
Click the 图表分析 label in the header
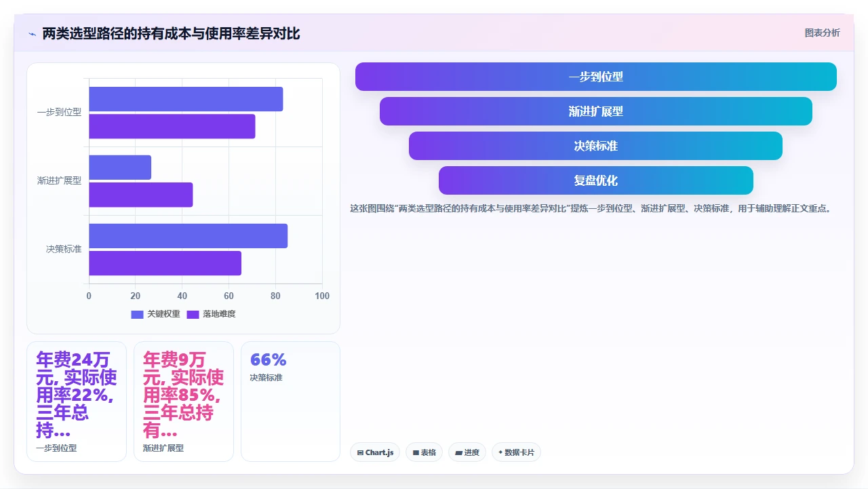tap(822, 33)
